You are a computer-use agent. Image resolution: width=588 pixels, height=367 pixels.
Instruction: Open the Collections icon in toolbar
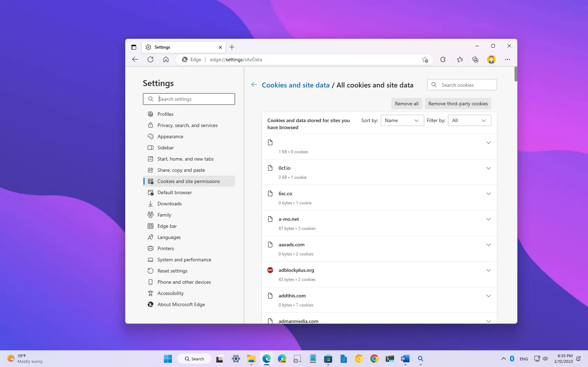coord(475,59)
